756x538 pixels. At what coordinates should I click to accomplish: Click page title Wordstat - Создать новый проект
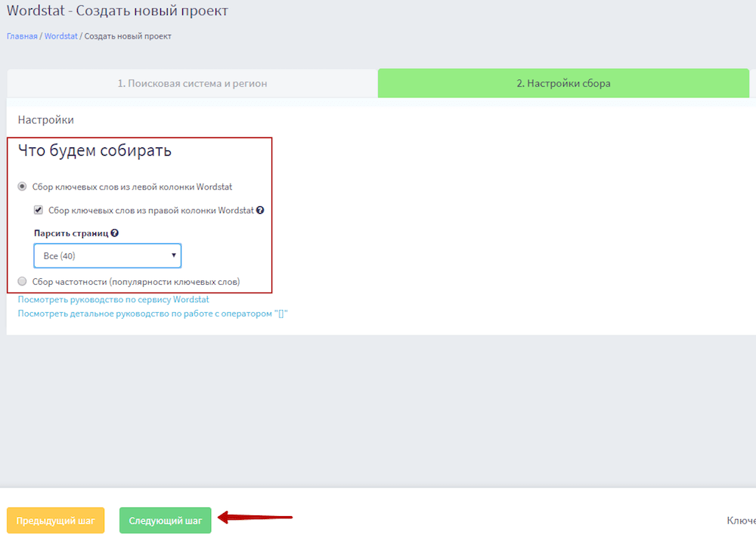click(x=117, y=11)
